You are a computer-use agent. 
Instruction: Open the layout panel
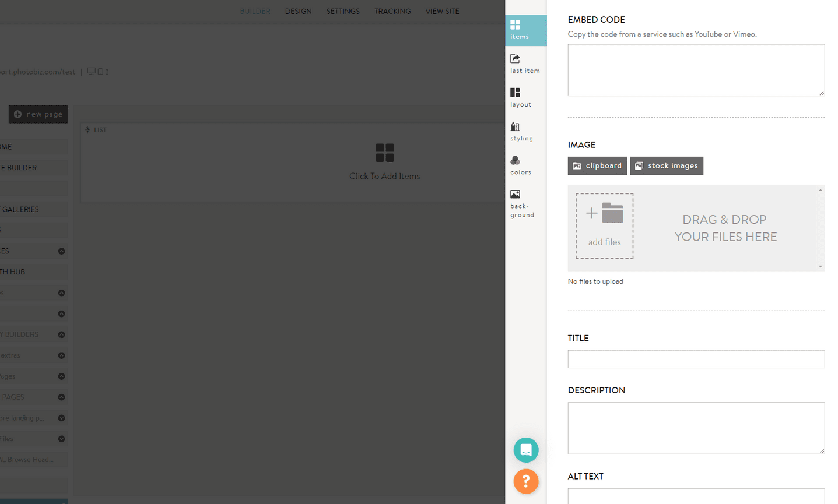pyautogui.click(x=520, y=97)
